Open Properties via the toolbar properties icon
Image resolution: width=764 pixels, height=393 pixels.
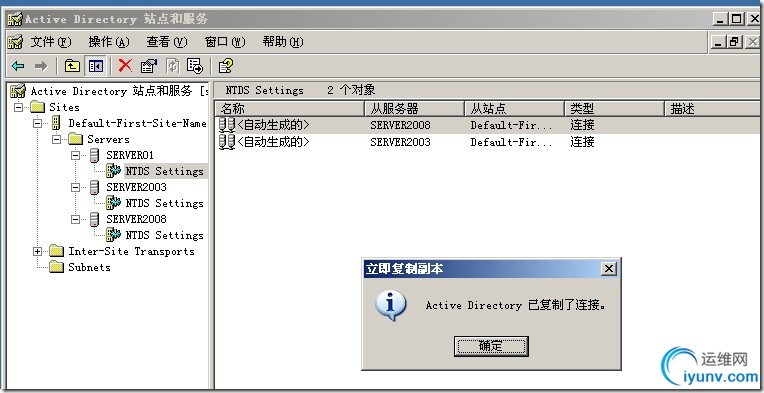click(149, 66)
